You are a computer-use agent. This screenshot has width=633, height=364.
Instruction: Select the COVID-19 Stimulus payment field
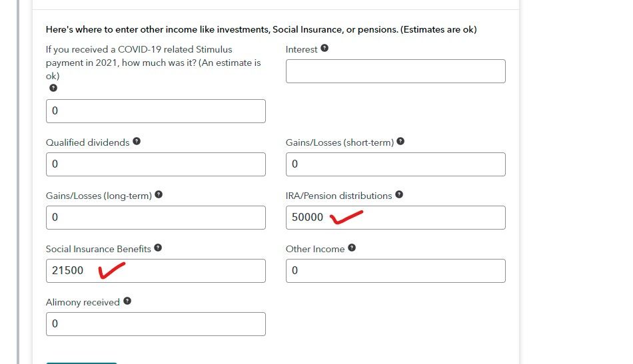[156, 111]
